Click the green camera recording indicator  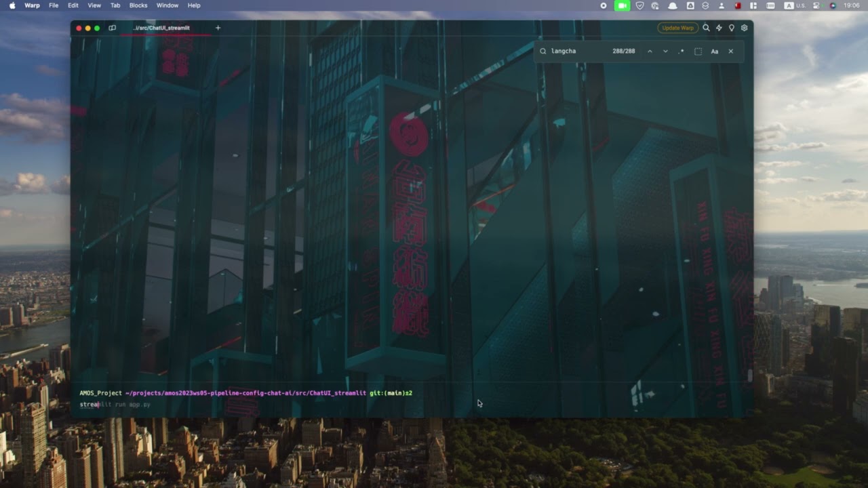click(x=622, y=5)
